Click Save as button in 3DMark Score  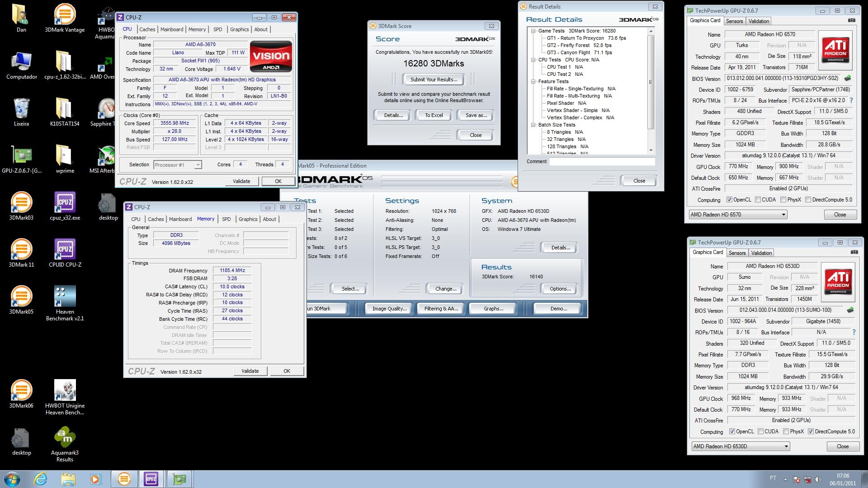click(476, 115)
